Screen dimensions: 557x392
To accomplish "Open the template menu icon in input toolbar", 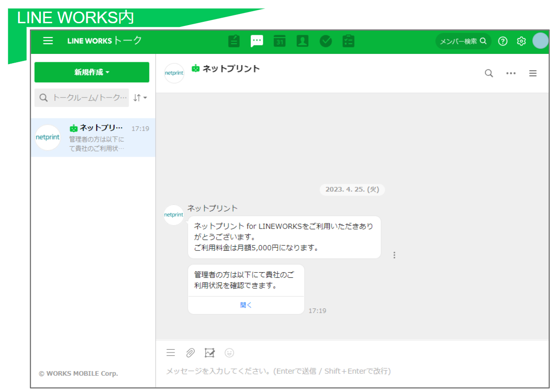I will point(170,353).
